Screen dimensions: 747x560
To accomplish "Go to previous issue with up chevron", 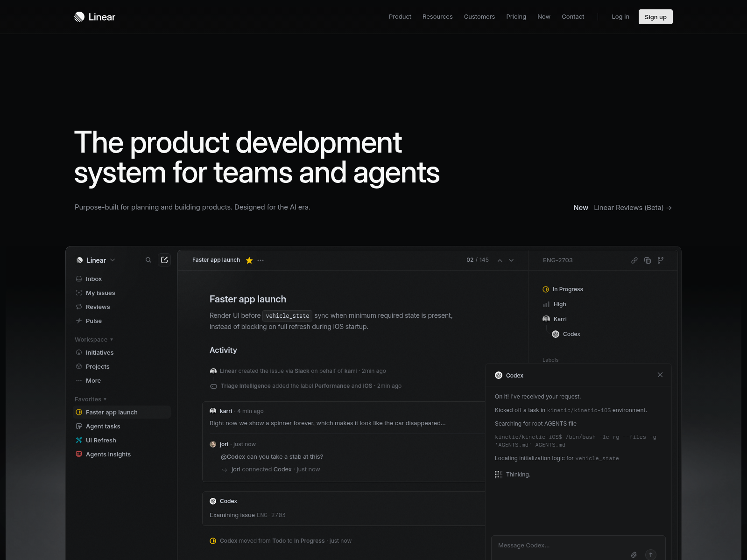I will click(500, 260).
